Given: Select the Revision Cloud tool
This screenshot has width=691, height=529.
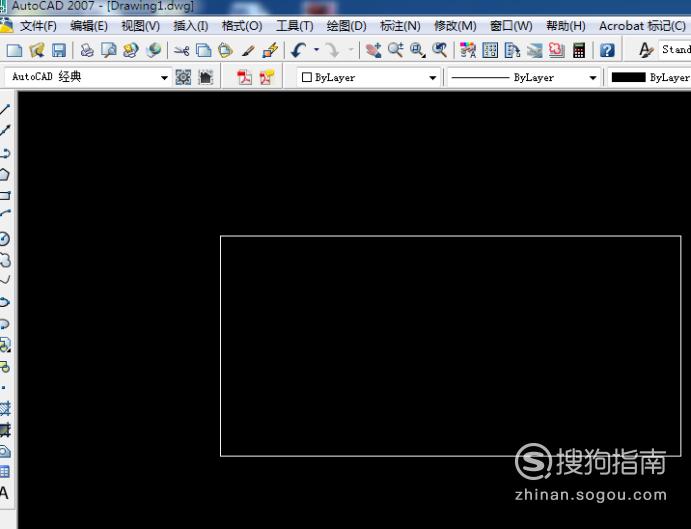Looking at the screenshot, I should (x=5, y=260).
